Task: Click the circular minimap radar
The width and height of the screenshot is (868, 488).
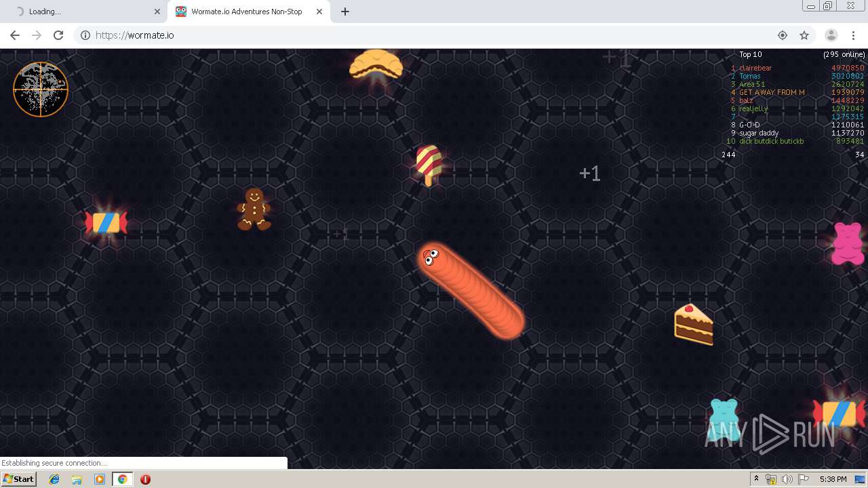Action: [41, 89]
